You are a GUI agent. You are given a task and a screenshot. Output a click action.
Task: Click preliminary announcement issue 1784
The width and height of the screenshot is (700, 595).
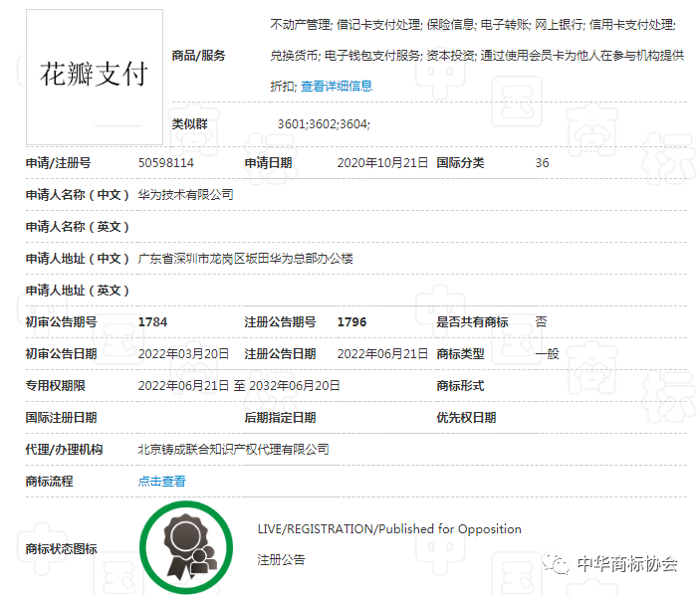[152, 322]
